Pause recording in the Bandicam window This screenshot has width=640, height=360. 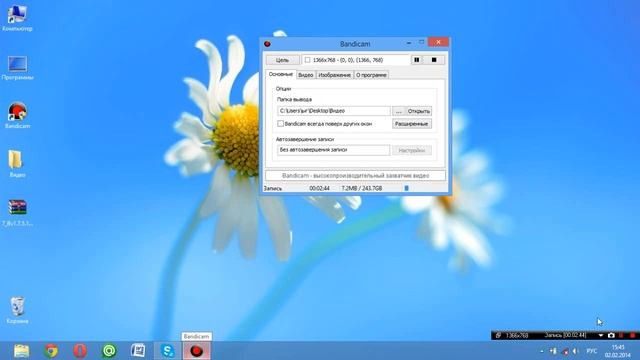pyautogui.click(x=416, y=60)
